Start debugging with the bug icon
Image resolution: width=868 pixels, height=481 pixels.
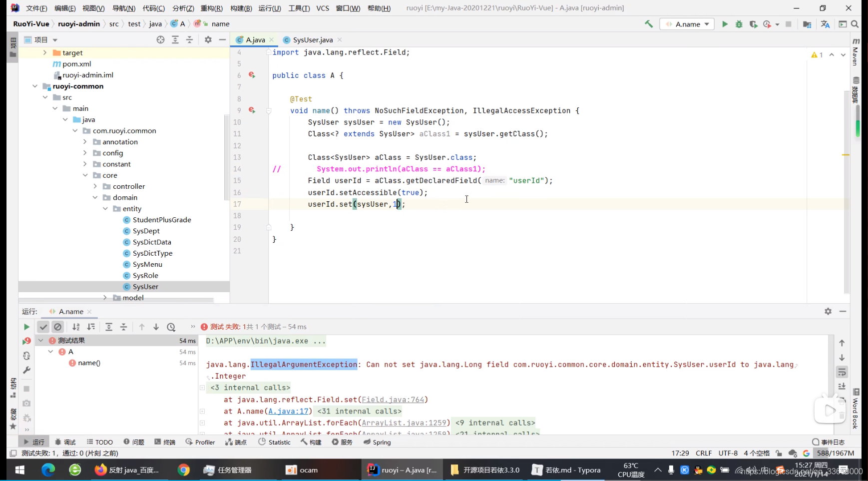tap(739, 24)
